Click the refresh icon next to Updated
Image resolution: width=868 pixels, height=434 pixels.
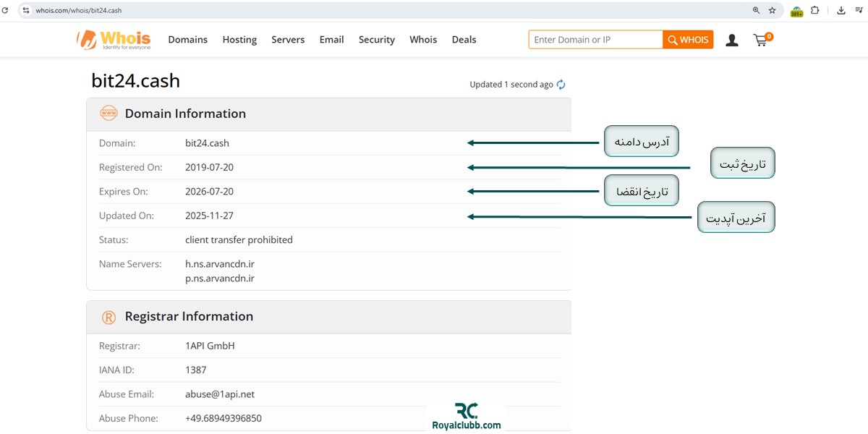[x=561, y=85]
